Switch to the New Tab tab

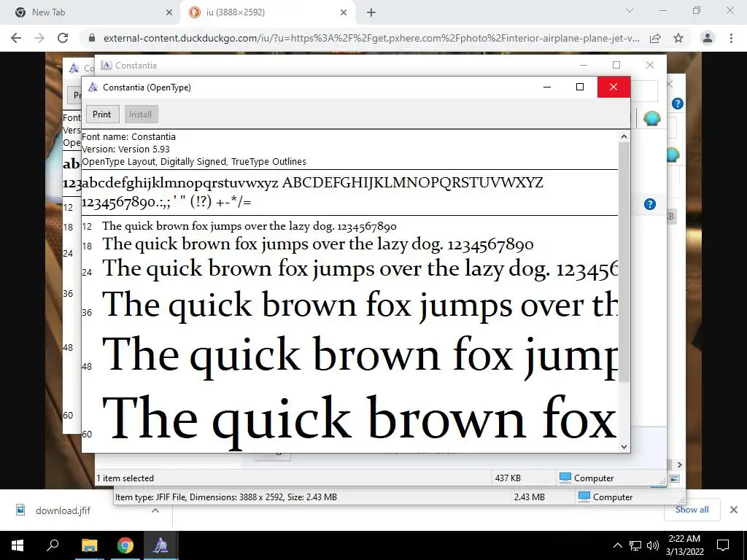(90, 12)
